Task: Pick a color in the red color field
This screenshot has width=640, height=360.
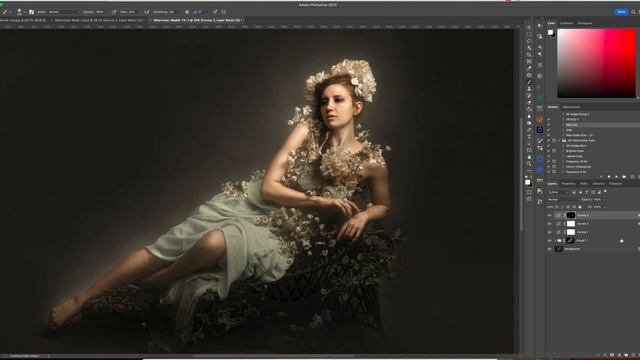Action: pos(596,63)
